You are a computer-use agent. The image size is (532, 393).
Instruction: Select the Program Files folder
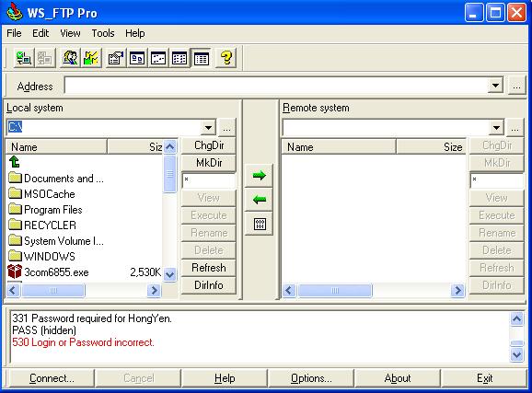tap(45, 210)
